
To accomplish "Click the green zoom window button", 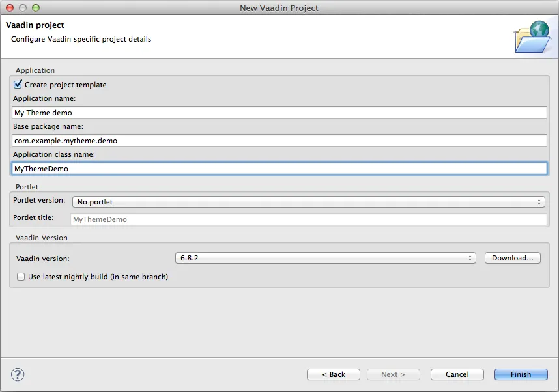I will coord(35,8).
